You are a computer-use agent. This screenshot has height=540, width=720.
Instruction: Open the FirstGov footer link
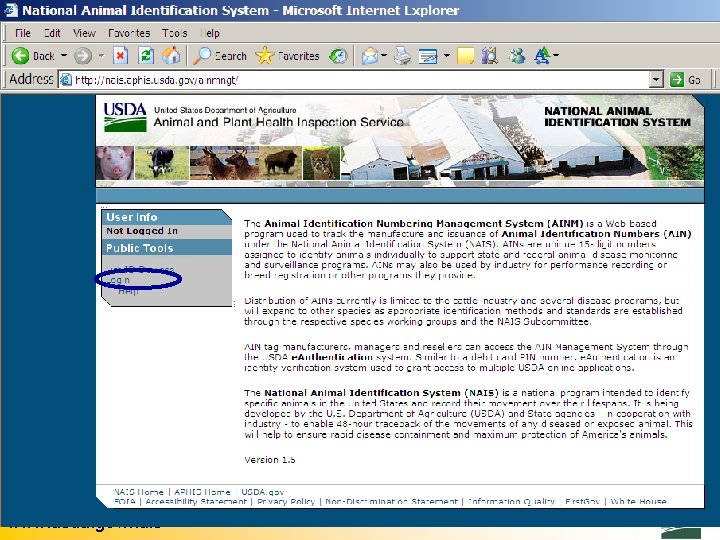tap(582, 501)
